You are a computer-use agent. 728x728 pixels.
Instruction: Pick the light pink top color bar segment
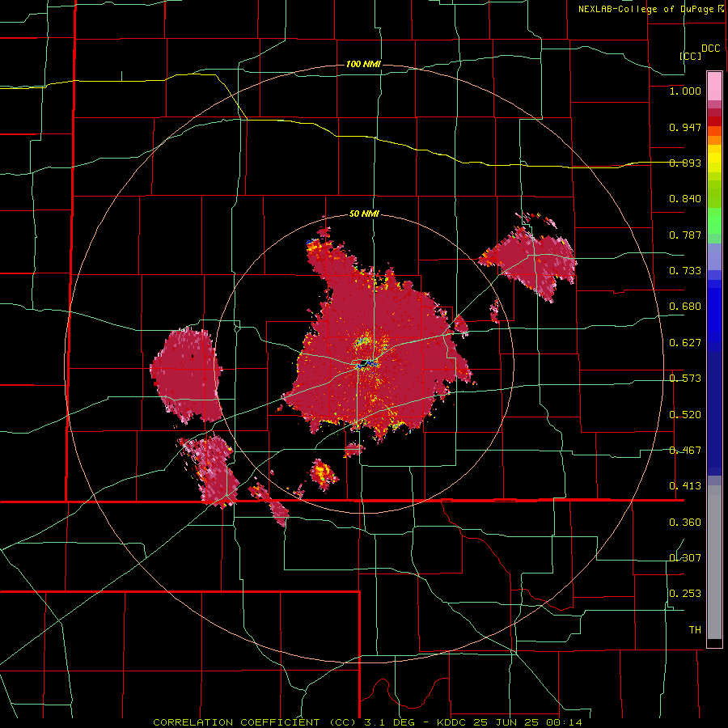pos(714,87)
